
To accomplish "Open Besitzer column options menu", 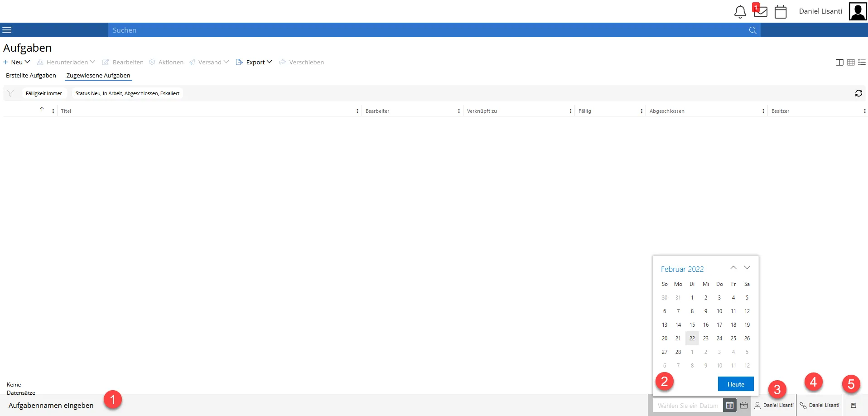I will tap(864, 111).
